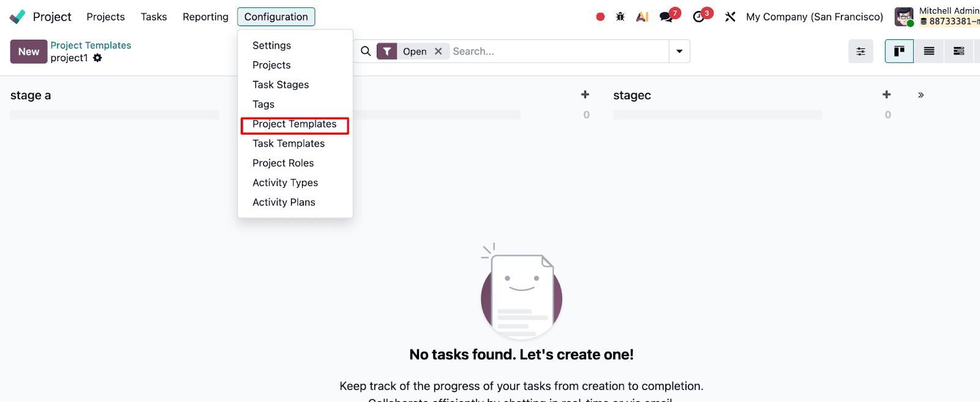
Task: Switch to List view
Action: tap(929, 51)
